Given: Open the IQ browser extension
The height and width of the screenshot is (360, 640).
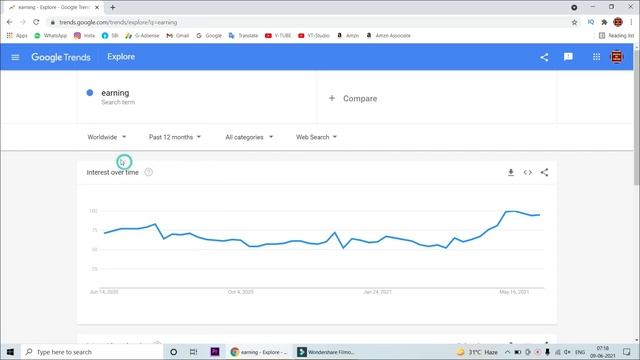Looking at the screenshot, I should (591, 22).
